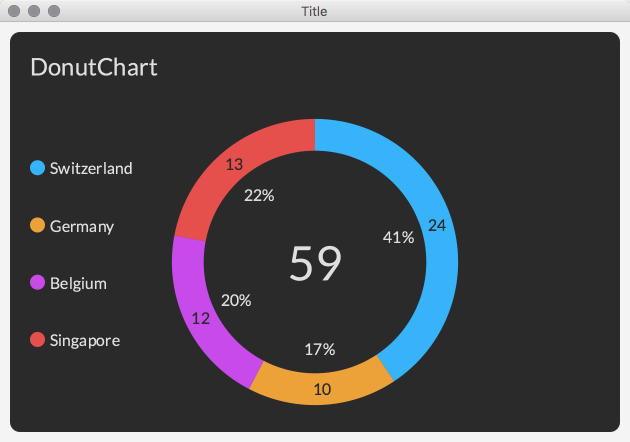Image resolution: width=630 pixels, height=442 pixels.
Task: Click the center total value 59
Action: pyautogui.click(x=316, y=263)
